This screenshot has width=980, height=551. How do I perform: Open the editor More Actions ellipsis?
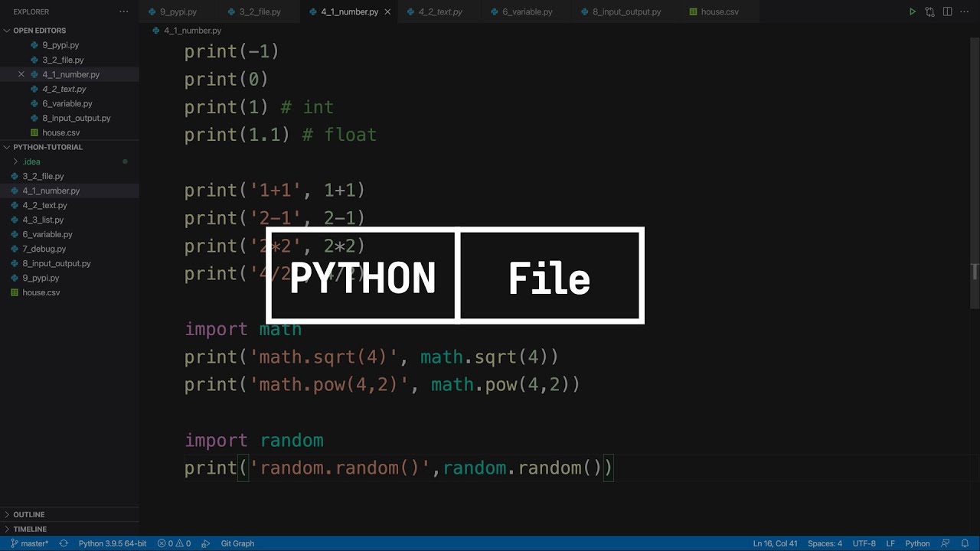[965, 11]
